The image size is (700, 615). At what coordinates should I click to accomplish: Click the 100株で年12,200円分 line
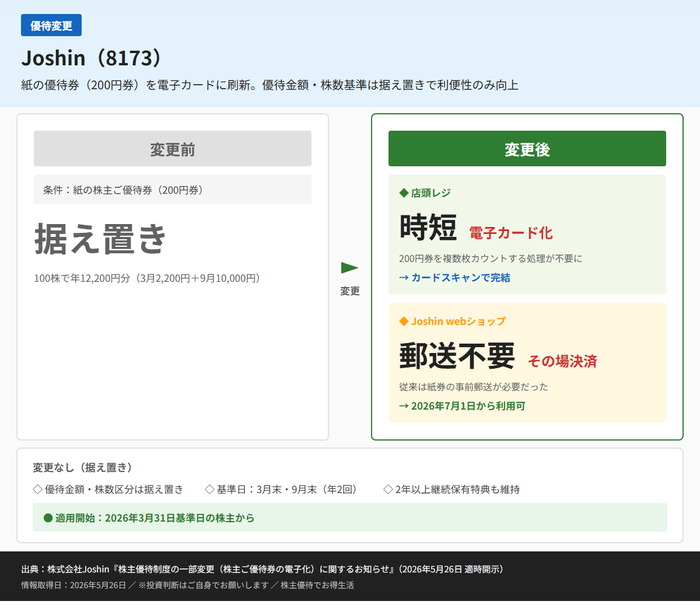point(147,278)
